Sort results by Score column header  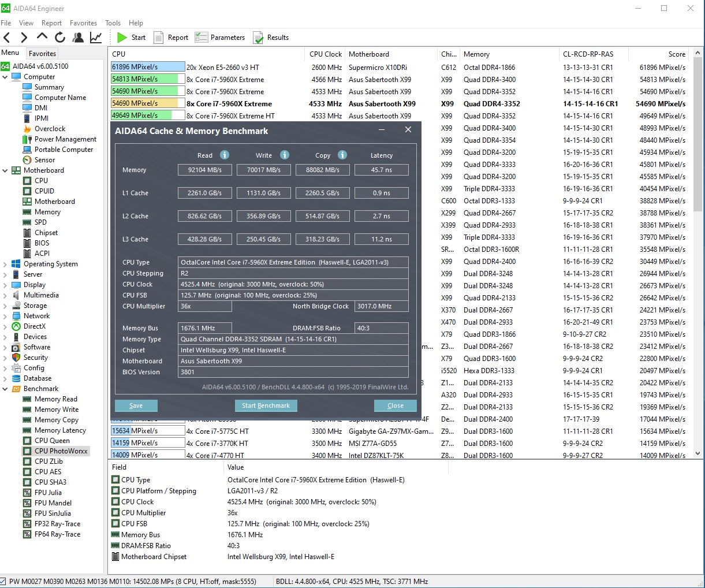click(659, 54)
